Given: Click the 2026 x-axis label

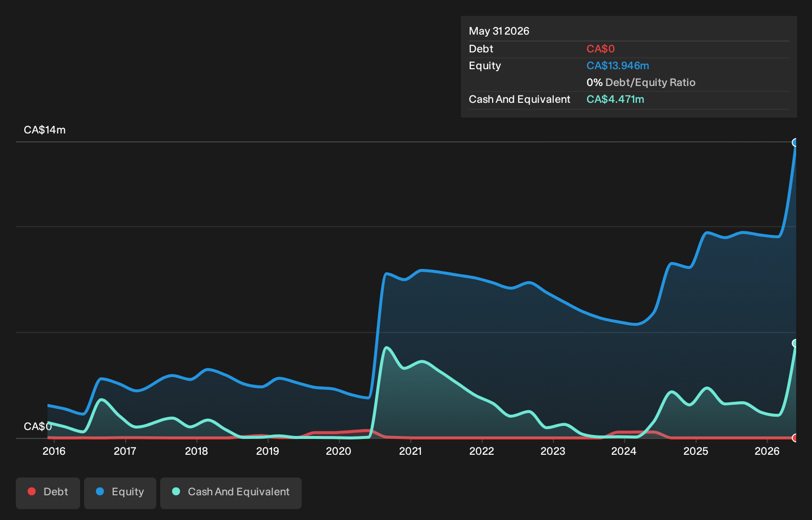Looking at the screenshot, I should [767, 451].
